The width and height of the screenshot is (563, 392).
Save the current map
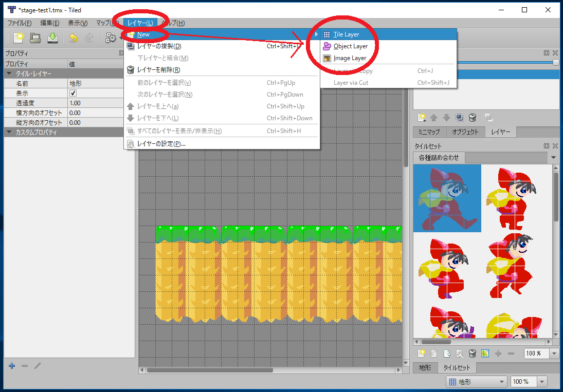click(x=52, y=39)
